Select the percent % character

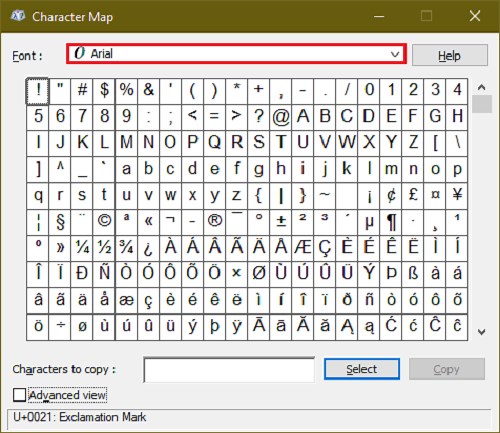tap(126, 91)
